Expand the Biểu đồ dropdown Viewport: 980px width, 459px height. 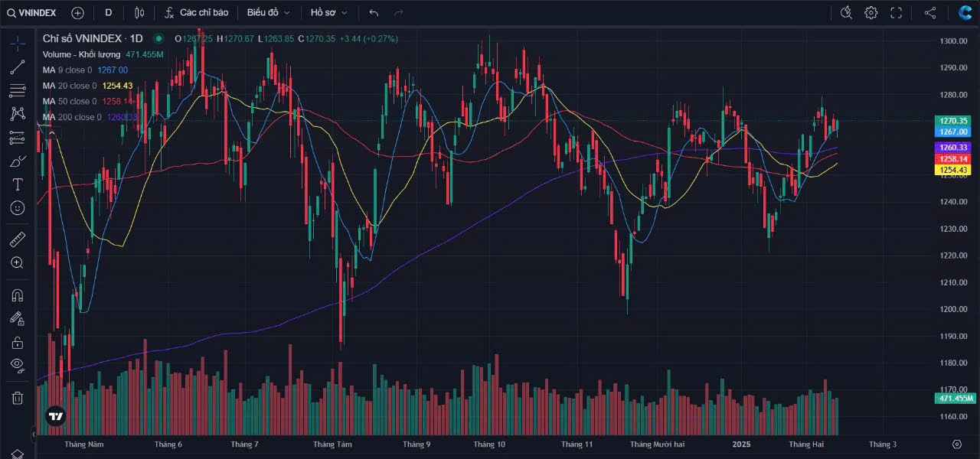pos(268,12)
